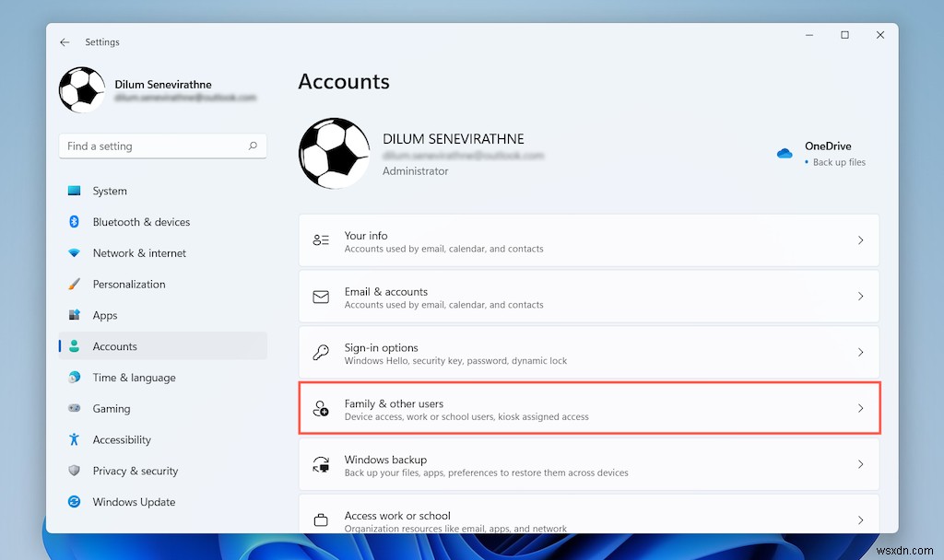The height and width of the screenshot is (560, 944).
Task: Select the System icon in the sidebar
Action: (74, 191)
